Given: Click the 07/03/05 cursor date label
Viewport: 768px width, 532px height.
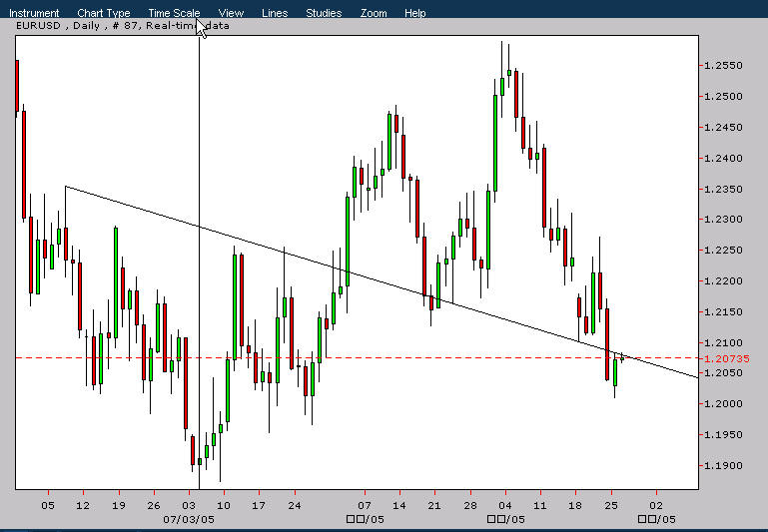Looking at the screenshot, I should point(189,519).
